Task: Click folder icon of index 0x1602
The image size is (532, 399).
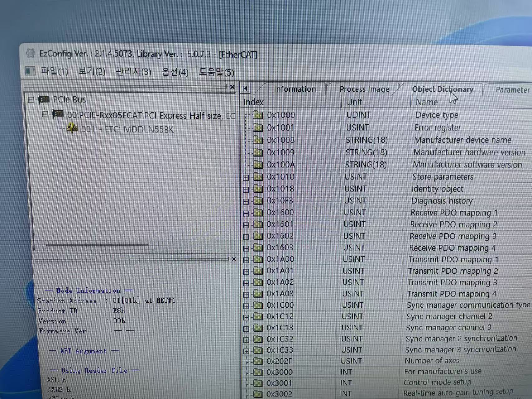Action: [x=258, y=236]
